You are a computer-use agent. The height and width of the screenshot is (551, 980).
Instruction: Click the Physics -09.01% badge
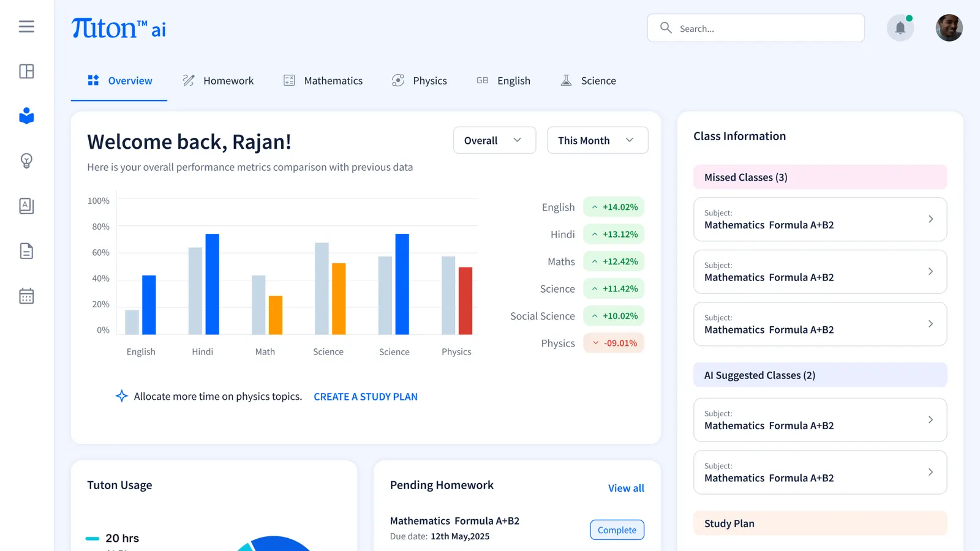[x=614, y=343]
